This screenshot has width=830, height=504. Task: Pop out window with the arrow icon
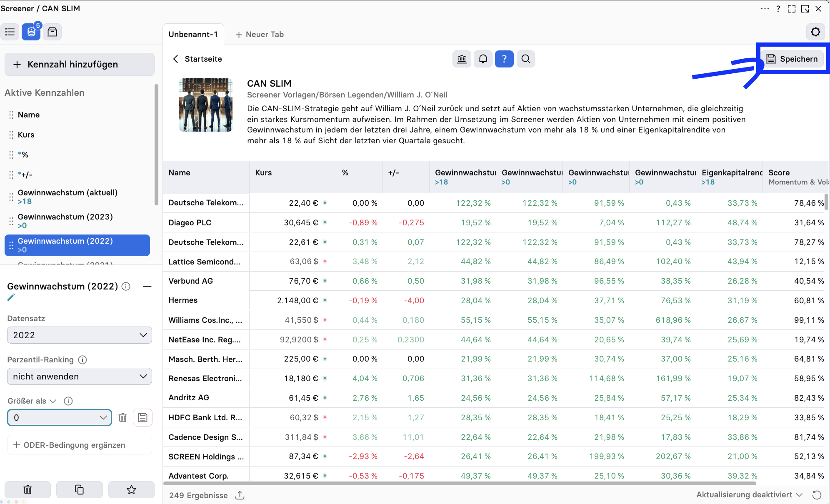(805, 9)
